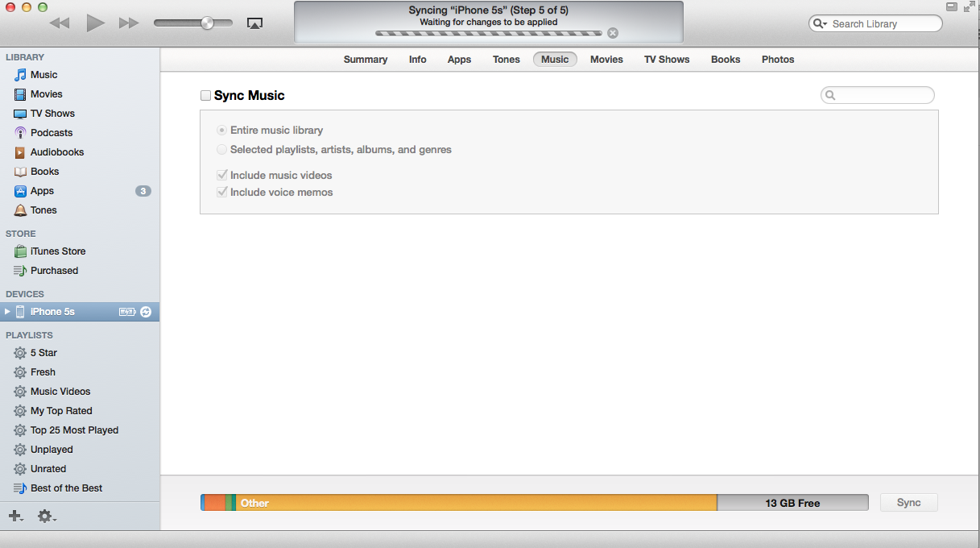Switch to the Info tab
The height and width of the screenshot is (548, 980).
[x=418, y=60]
